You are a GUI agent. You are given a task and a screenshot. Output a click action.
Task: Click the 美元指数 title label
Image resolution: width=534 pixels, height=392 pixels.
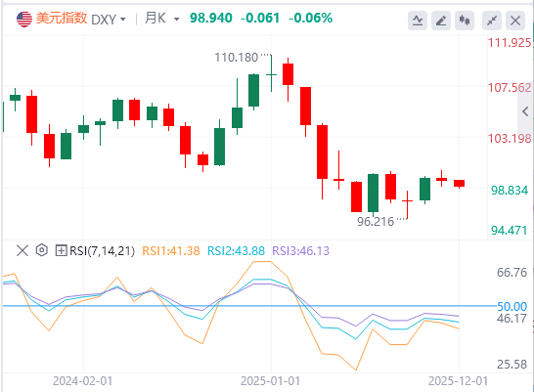62,19
